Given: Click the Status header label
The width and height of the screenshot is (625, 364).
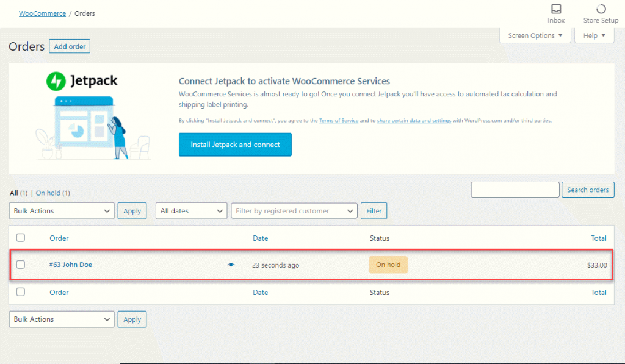Looking at the screenshot, I should point(380,238).
